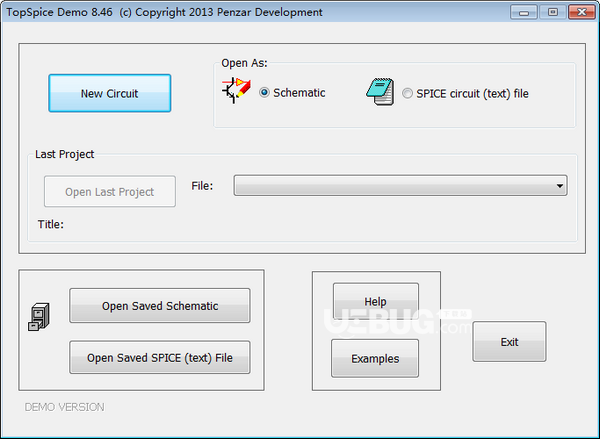Maximize the TopSpice window
Viewport: 600px width, 439px height.
tap(553, 12)
